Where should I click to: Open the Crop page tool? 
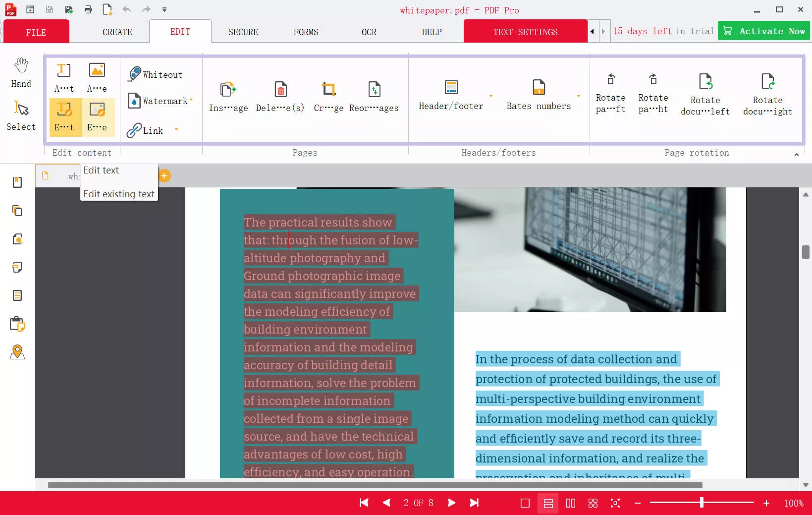click(328, 97)
